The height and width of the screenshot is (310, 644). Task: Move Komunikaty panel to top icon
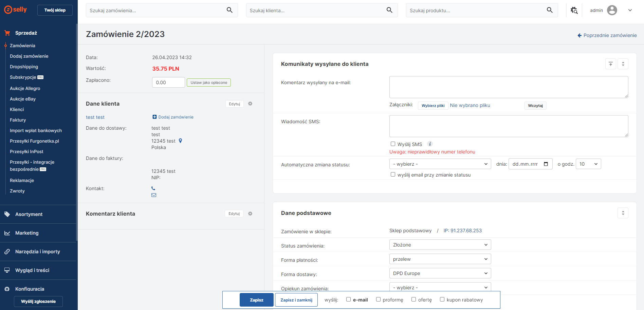tap(610, 64)
